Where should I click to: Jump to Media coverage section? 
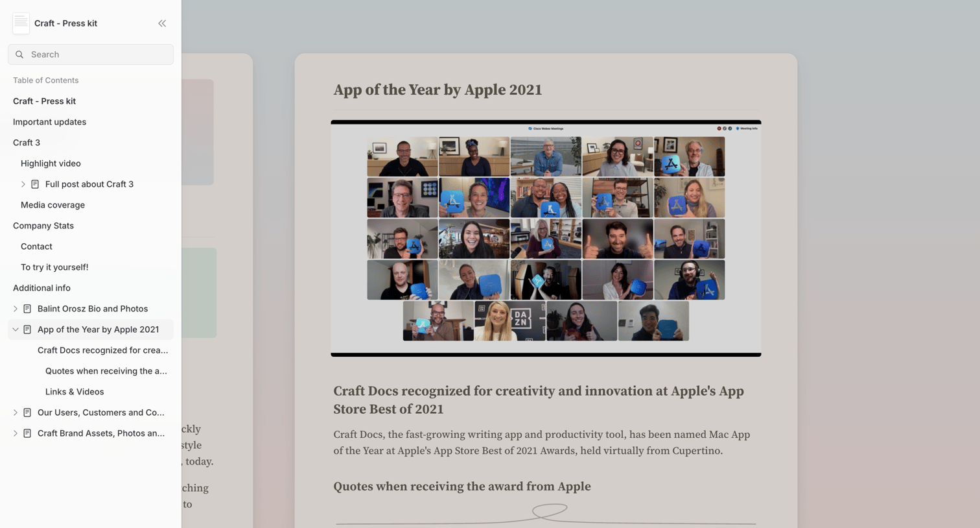point(52,205)
